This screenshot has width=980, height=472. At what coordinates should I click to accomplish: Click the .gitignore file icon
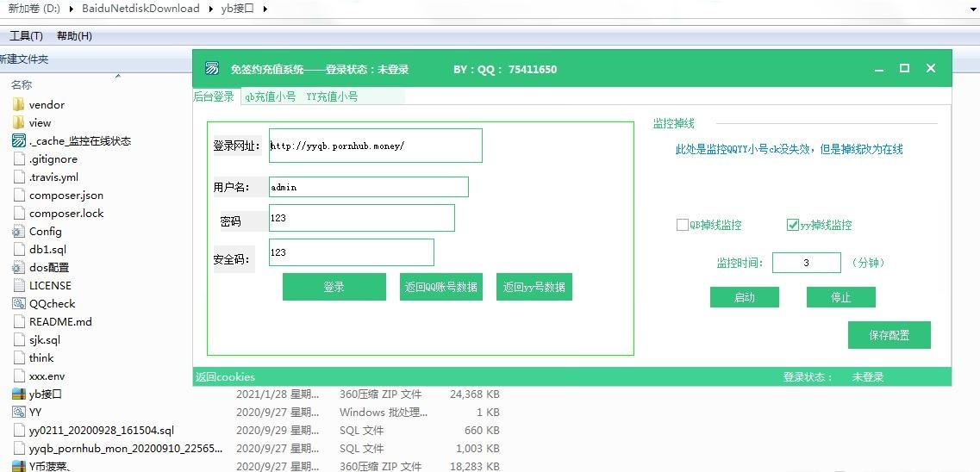[18, 158]
